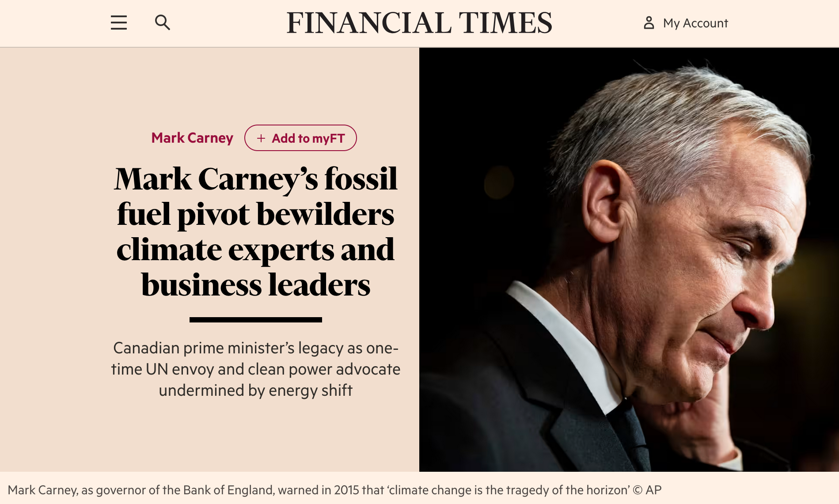The height and width of the screenshot is (504, 839).
Task: Click the headline line 'climate experts and'
Action: (256, 250)
